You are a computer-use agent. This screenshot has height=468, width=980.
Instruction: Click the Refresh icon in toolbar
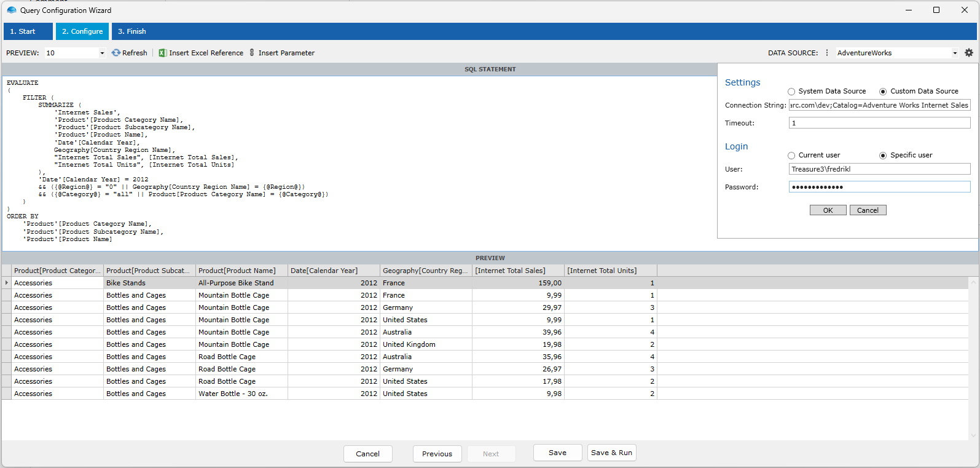click(116, 53)
